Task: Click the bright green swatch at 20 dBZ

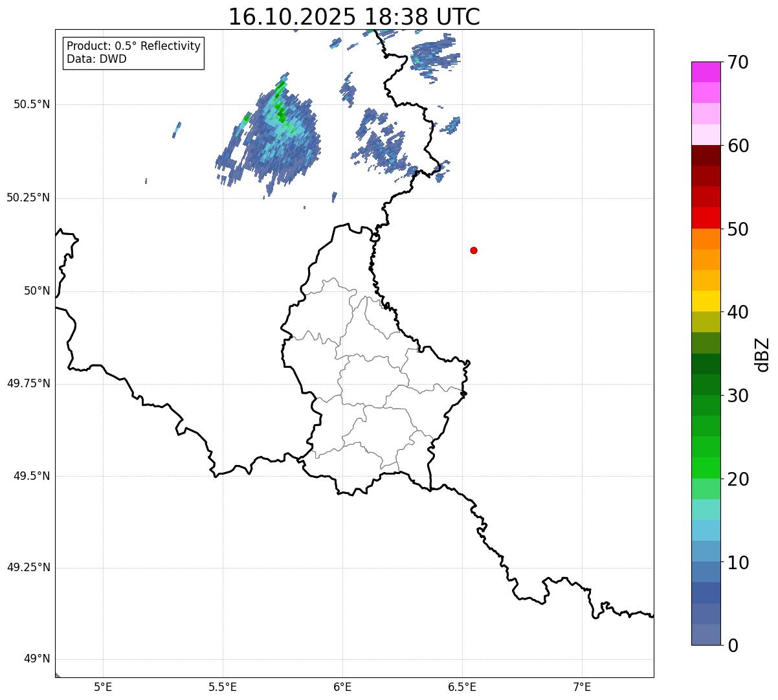Action: click(706, 468)
